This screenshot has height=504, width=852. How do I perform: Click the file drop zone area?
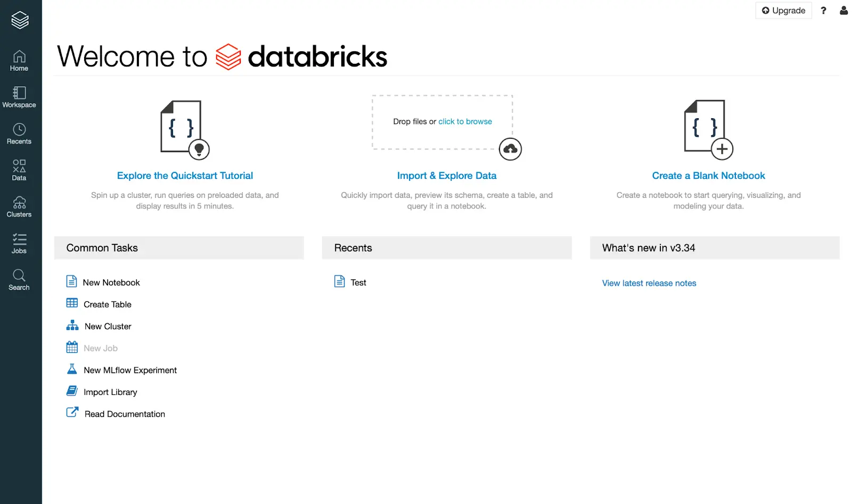(443, 122)
